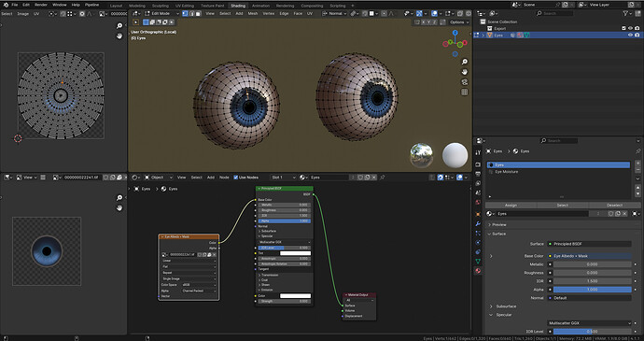644x341 pixels.
Task: Enable face select mode
Action: point(198,14)
